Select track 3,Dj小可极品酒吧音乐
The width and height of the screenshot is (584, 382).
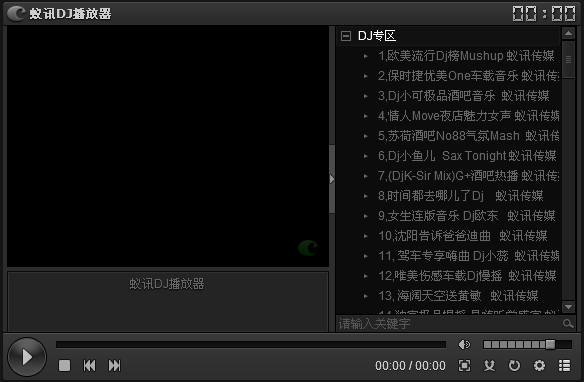point(464,96)
